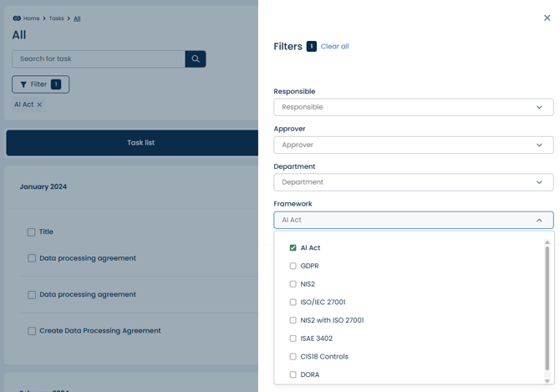Remove the AI Act filter tag

39,105
